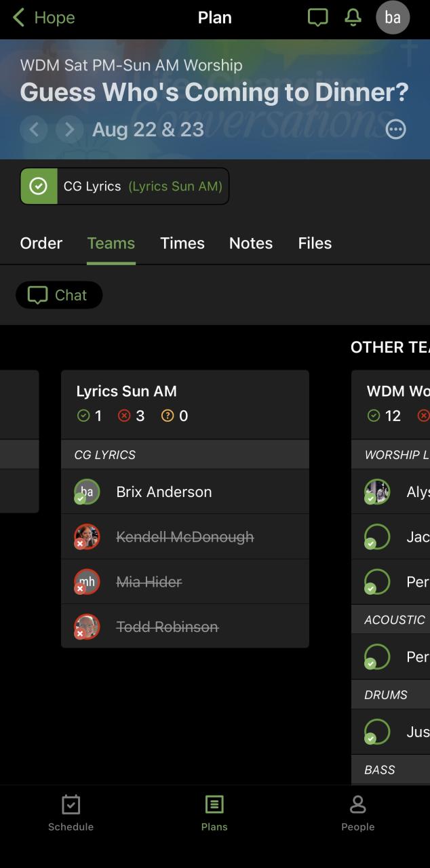Image resolution: width=430 pixels, height=868 pixels.
Task: Open the Files tab
Action: 315,243
